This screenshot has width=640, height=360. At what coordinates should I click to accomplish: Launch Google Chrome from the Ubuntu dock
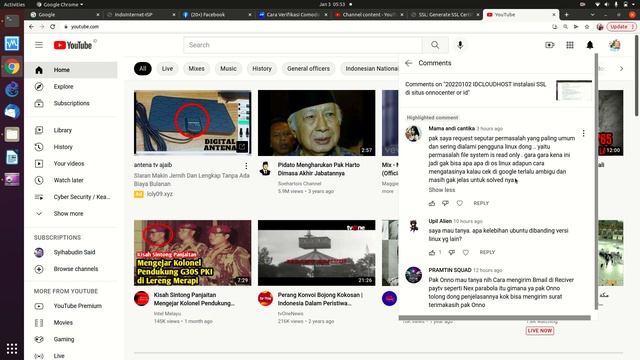point(12,67)
